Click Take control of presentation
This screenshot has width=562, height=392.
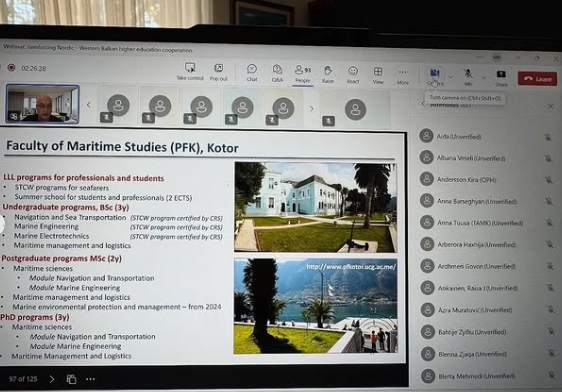pos(190,71)
